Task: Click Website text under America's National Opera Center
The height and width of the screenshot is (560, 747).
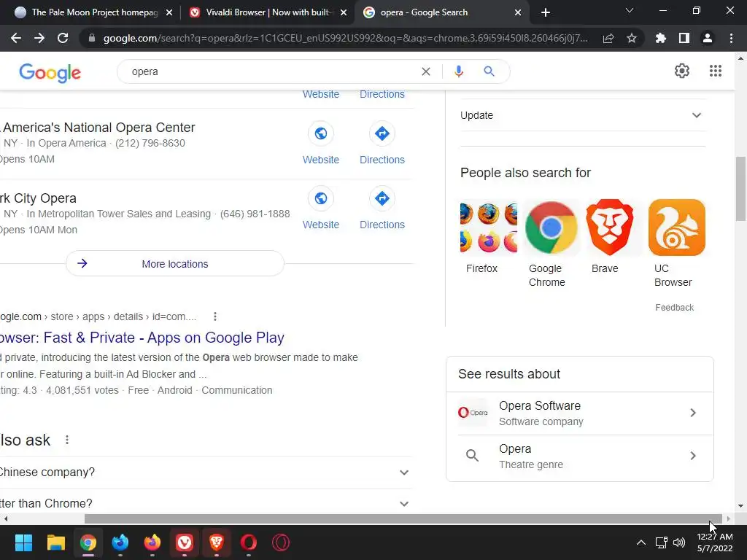Action: pos(321,160)
